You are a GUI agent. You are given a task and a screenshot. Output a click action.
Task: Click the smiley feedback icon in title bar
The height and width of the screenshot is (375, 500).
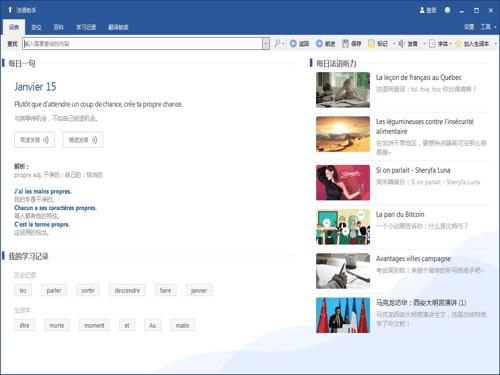pos(447,10)
